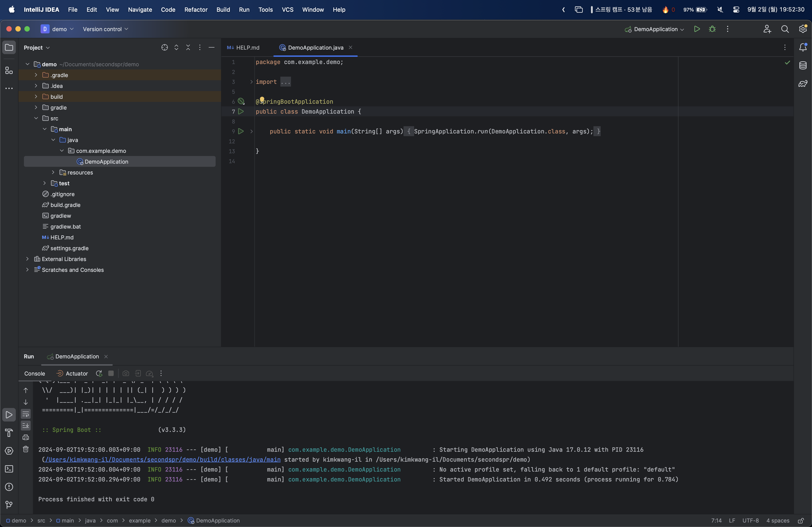
Task: Toggle Scroll to End in console
Action: tap(25, 425)
